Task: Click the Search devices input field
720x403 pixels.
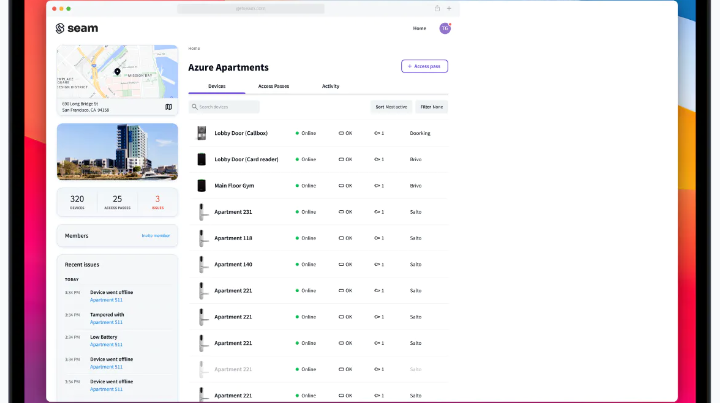Action: [224, 106]
